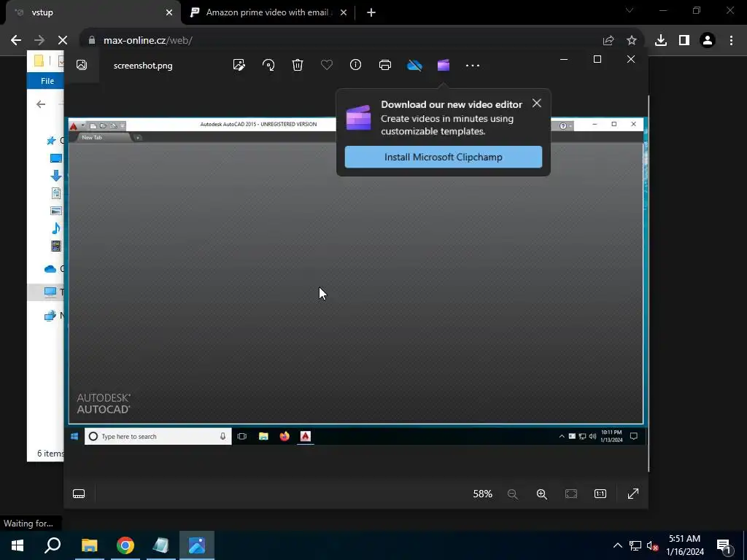The height and width of the screenshot is (560, 747).
Task: Click the Clipchamp icon in Photos toolbar
Action: (444, 65)
